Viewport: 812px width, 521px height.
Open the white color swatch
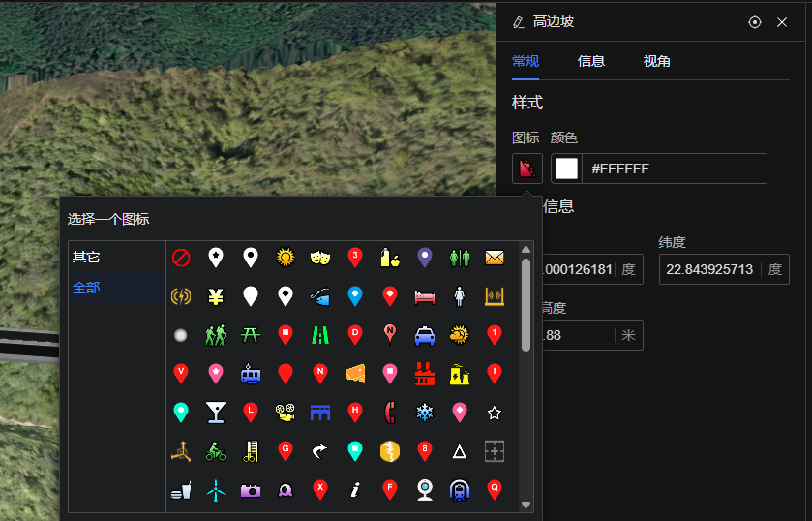click(x=566, y=169)
